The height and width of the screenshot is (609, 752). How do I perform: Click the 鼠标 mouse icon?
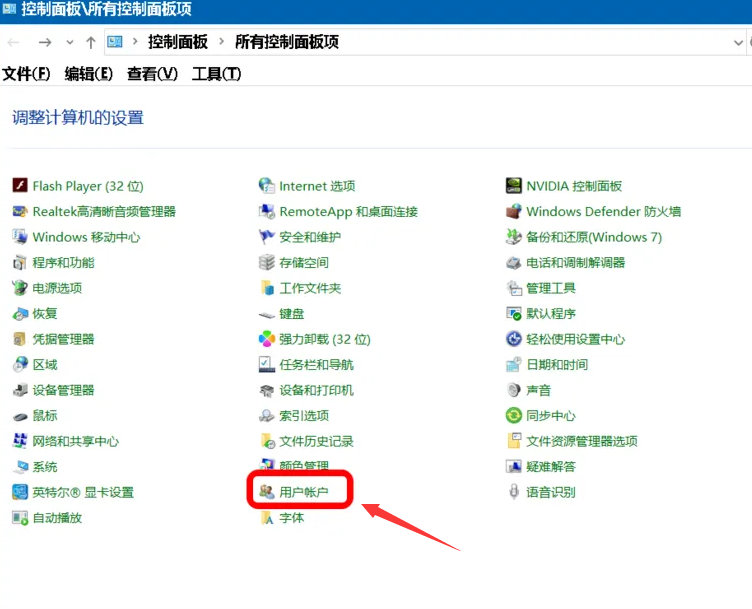[x=20, y=416]
